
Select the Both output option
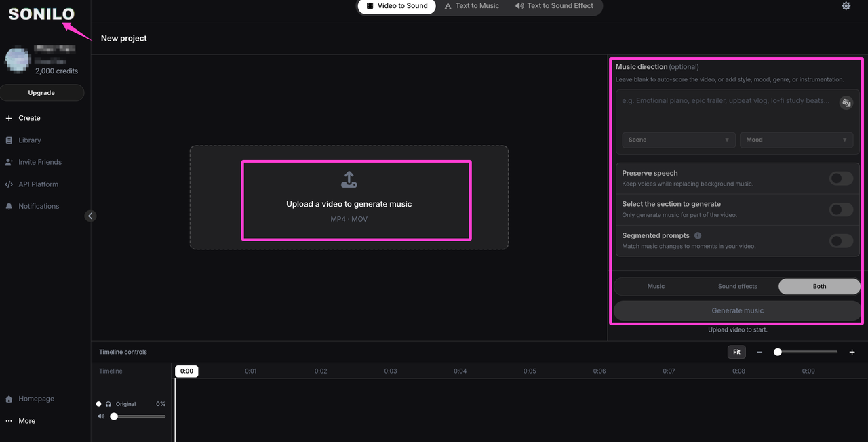coord(819,286)
